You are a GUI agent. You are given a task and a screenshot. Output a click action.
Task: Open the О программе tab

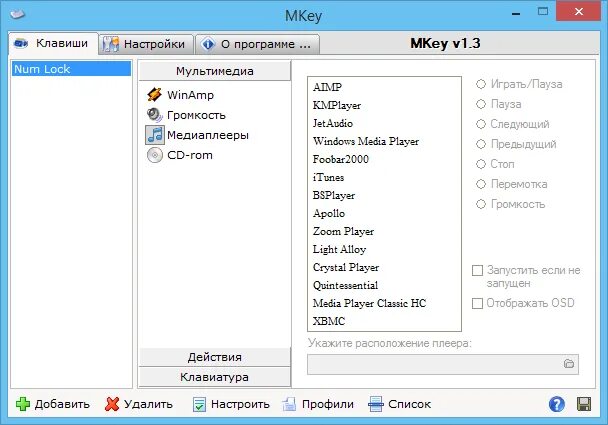coord(257,44)
